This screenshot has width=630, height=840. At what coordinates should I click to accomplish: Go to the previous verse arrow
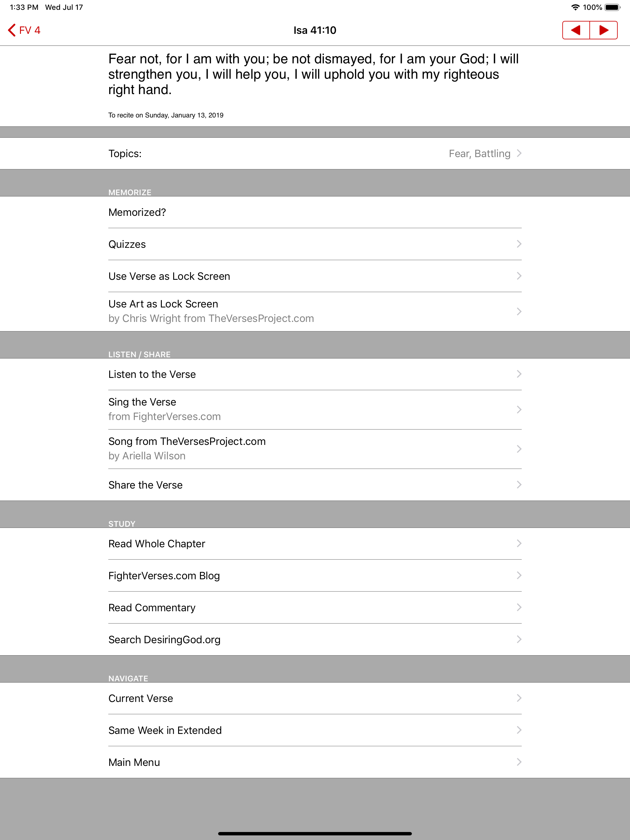point(576,30)
